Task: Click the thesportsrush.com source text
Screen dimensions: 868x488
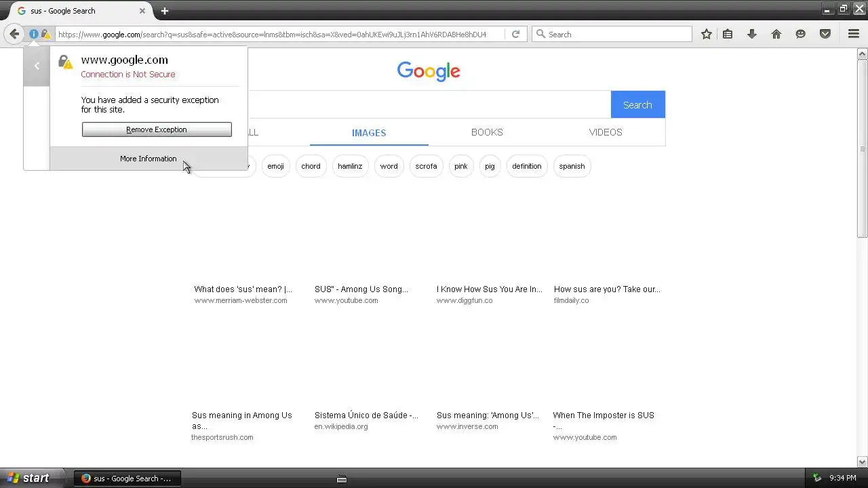Action: pos(222,437)
